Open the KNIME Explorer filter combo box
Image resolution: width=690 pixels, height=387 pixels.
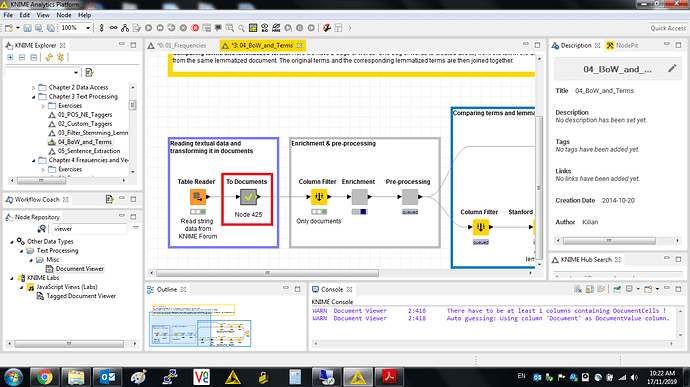click(43, 72)
